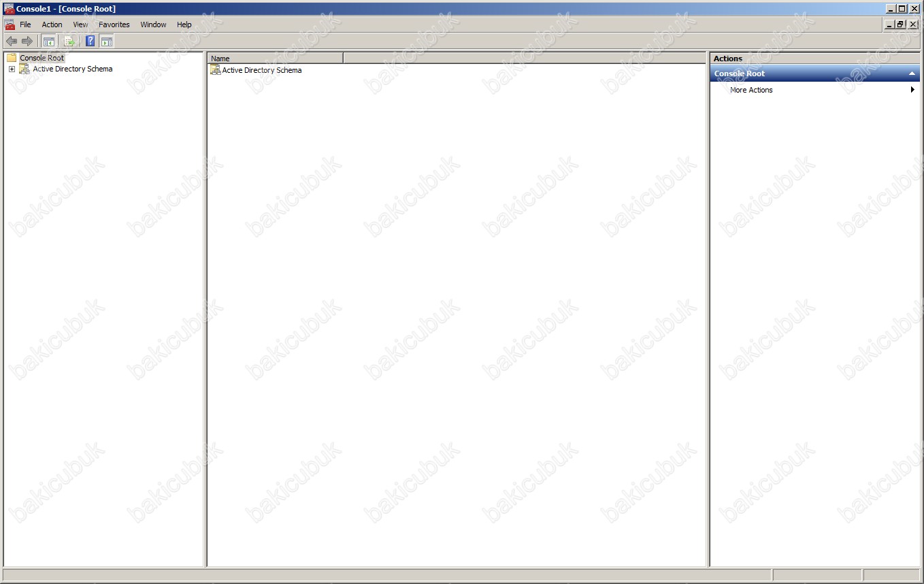Minimize the inner Console Root child window
924x584 pixels.
tap(889, 25)
